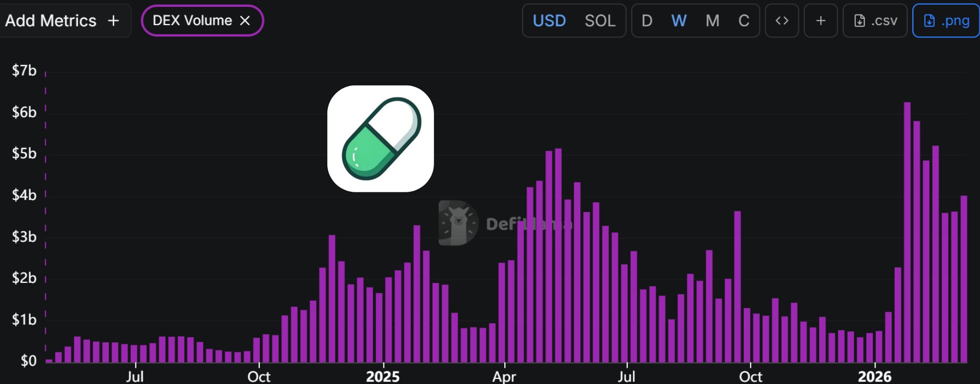Click the DEX Volume metric chip
Viewport: 980px width, 384px height.
192,21
